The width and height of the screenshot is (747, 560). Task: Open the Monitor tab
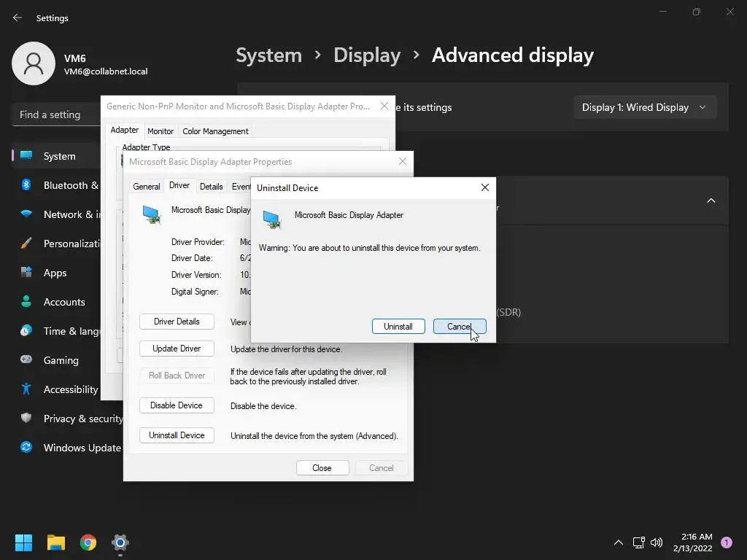[160, 131]
